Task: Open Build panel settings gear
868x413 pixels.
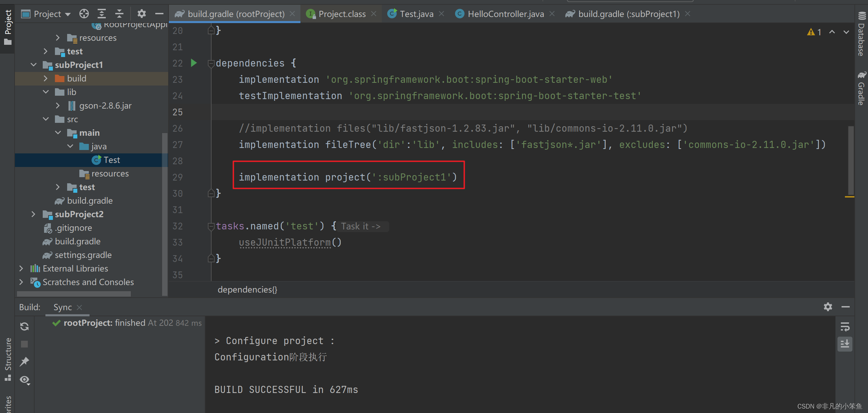Action: [828, 307]
